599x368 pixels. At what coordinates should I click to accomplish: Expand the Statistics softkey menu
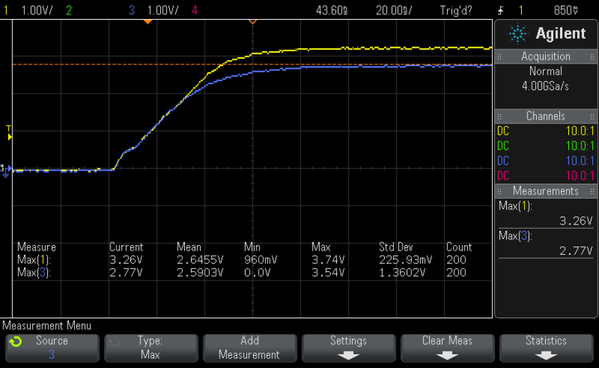point(546,348)
